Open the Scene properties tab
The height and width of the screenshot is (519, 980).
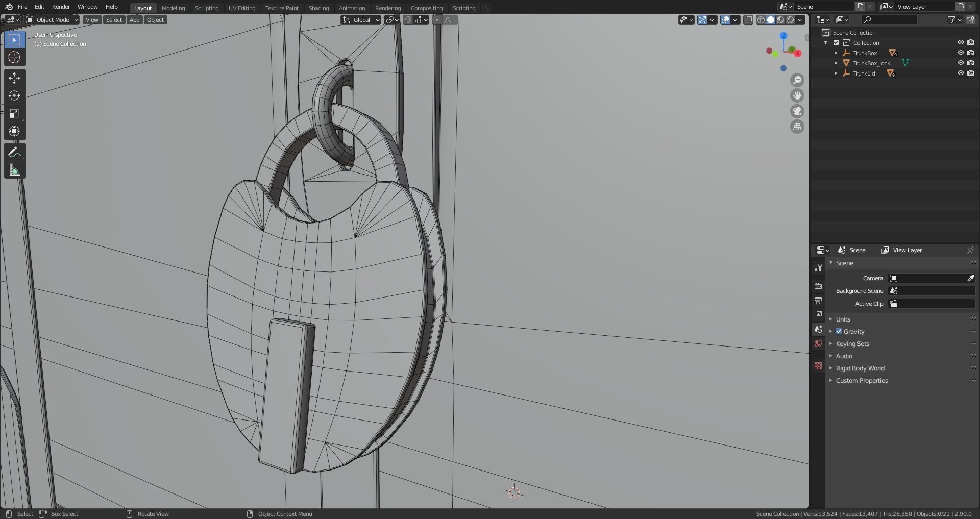point(818,329)
